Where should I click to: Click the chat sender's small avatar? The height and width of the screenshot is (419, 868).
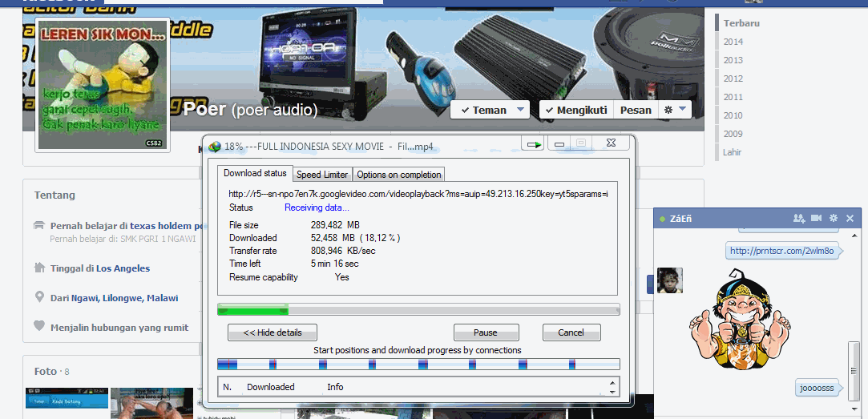669,280
